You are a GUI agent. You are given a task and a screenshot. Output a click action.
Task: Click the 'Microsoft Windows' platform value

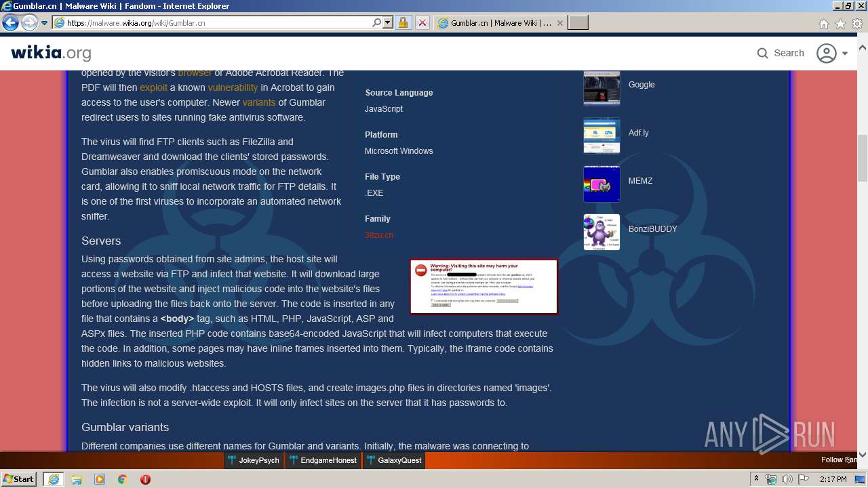399,151
